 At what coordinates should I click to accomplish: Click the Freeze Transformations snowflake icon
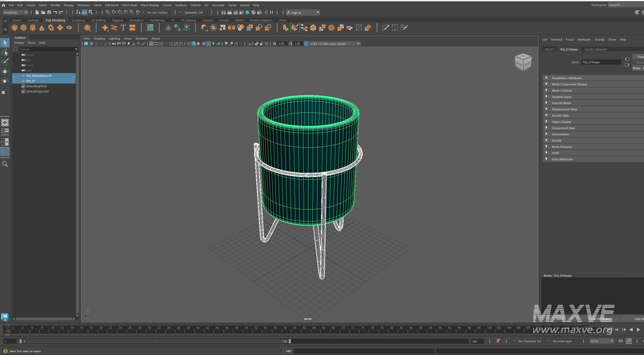[x=186, y=28]
